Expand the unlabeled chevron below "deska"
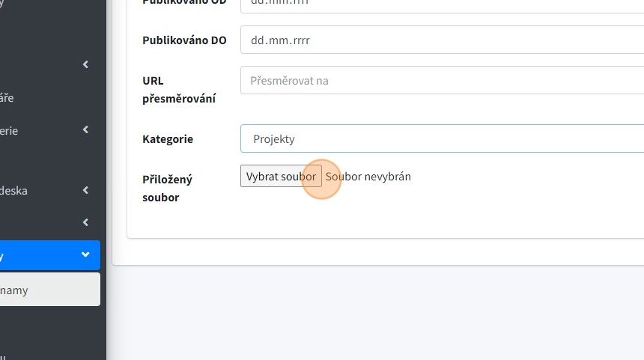Image resolution: width=644 pixels, height=360 pixels. point(85,222)
